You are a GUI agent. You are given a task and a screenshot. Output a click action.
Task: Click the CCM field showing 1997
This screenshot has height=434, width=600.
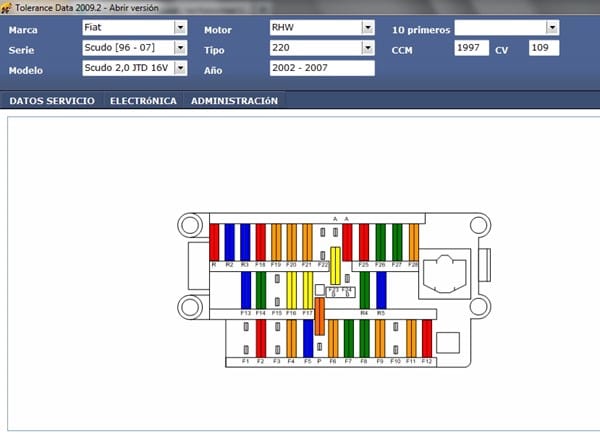(471, 48)
